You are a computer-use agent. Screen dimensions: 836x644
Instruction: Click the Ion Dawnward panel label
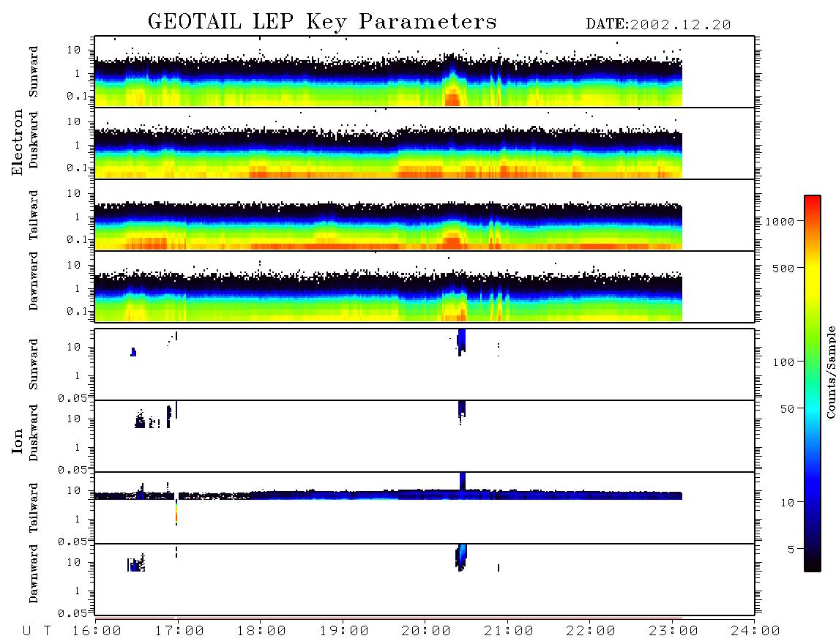tap(34, 573)
